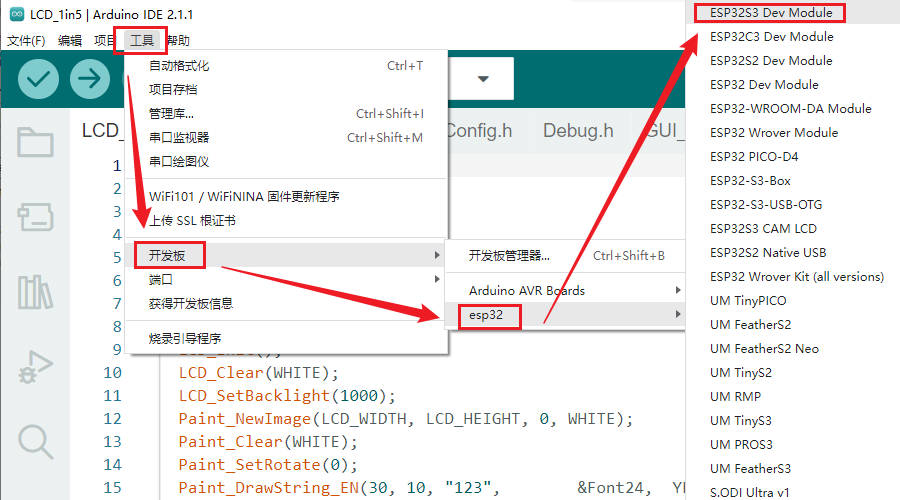
Task: Open the Sketchbook folder icon in sidebar
Action: (35, 142)
